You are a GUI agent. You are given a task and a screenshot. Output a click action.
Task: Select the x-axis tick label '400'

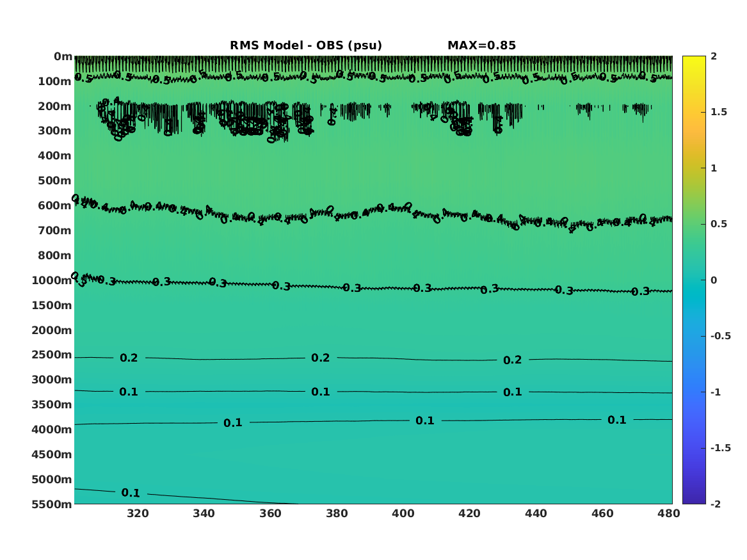[403, 513]
